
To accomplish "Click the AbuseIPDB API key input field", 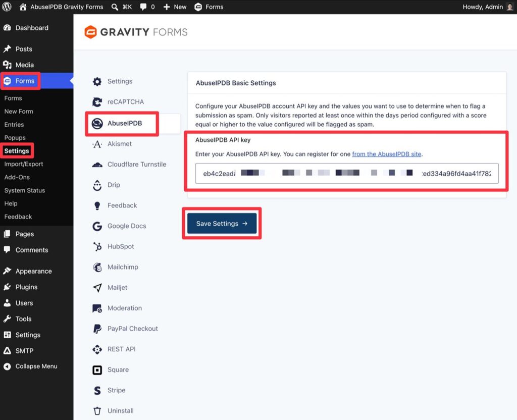I will pos(347,174).
